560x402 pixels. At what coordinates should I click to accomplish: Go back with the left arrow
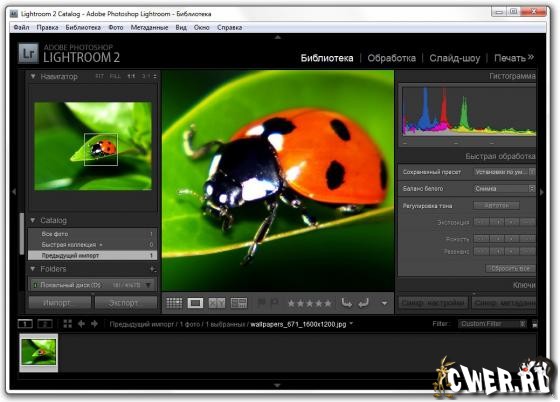[x=81, y=324]
